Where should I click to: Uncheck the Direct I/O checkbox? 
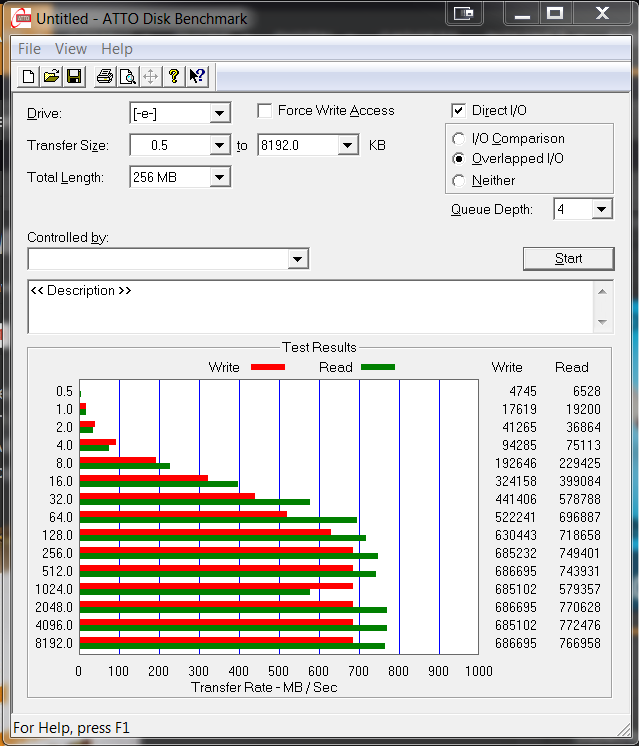[x=459, y=111]
